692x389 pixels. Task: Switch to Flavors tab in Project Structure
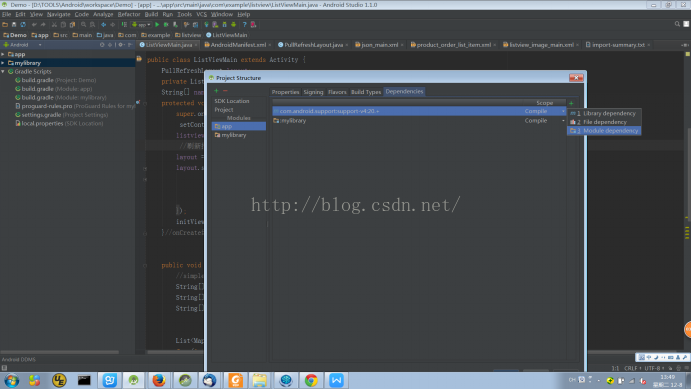[x=337, y=92]
